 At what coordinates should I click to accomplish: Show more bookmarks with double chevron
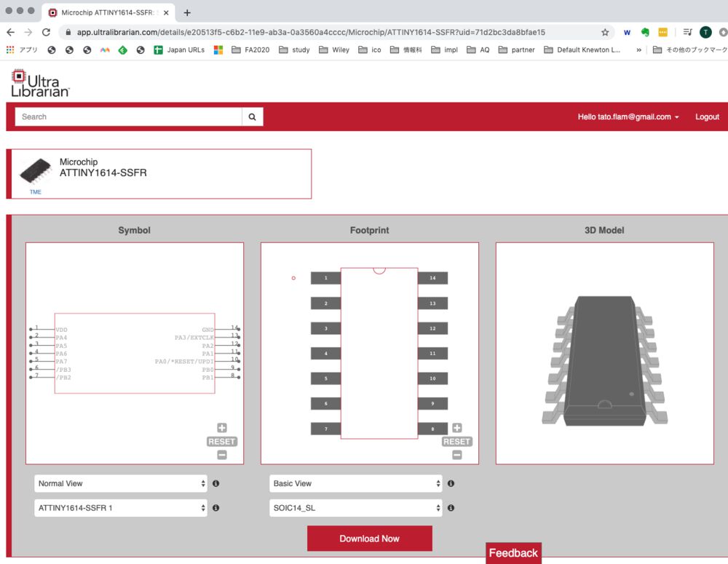tap(639, 49)
